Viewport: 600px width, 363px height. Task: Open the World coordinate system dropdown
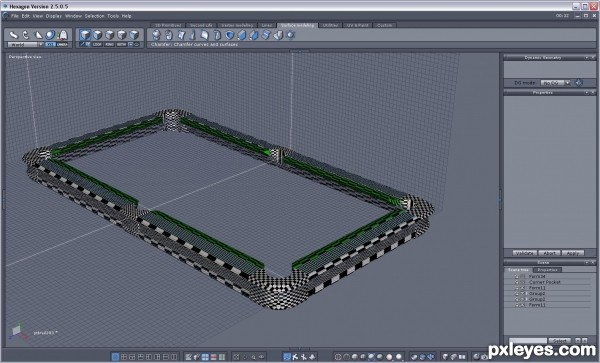[25, 44]
